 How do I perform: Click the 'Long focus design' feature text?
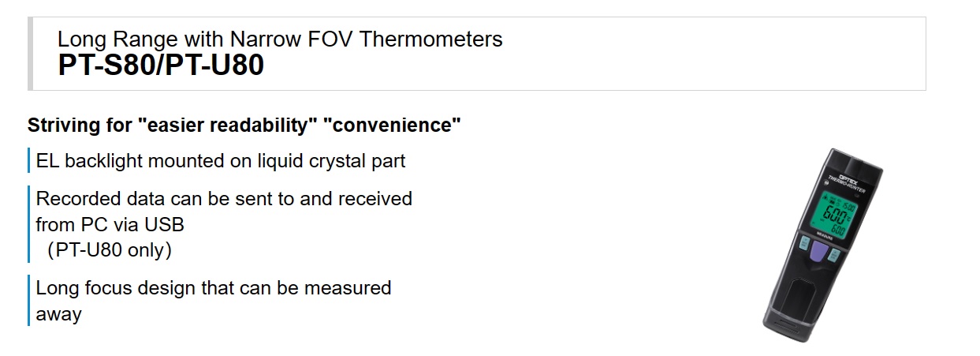click(214, 287)
